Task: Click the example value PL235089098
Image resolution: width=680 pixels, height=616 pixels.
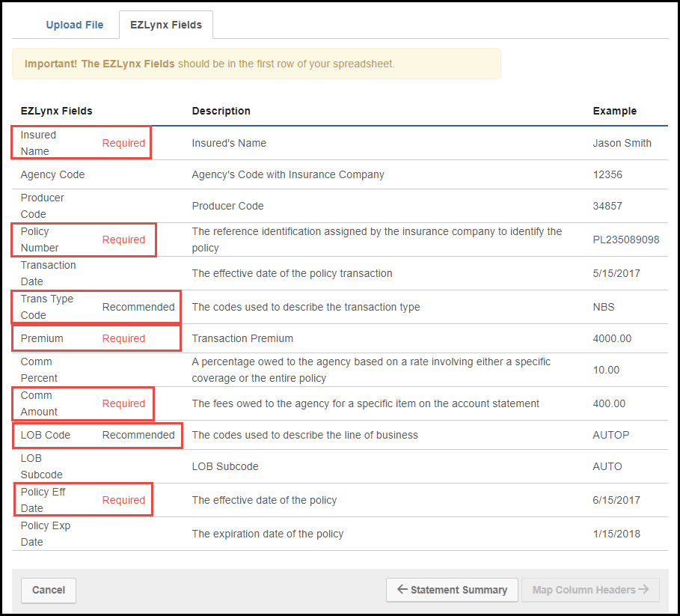Action: 626,240
